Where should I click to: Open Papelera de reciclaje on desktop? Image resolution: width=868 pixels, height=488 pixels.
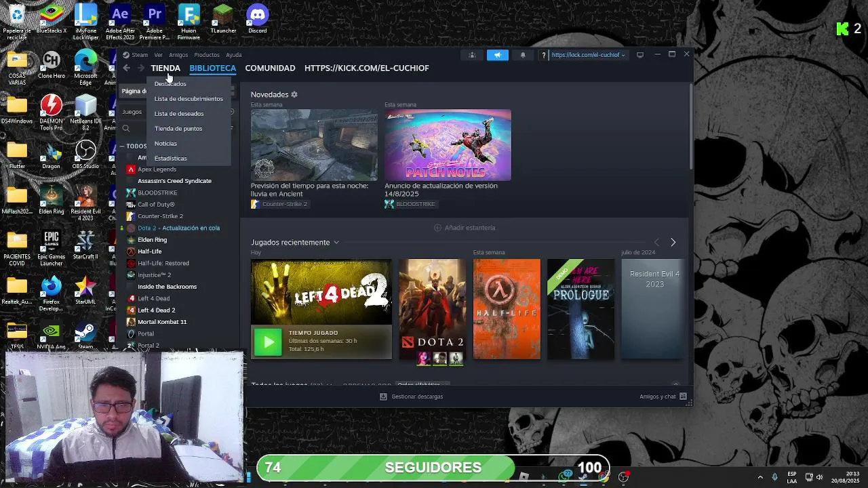pos(17,22)
